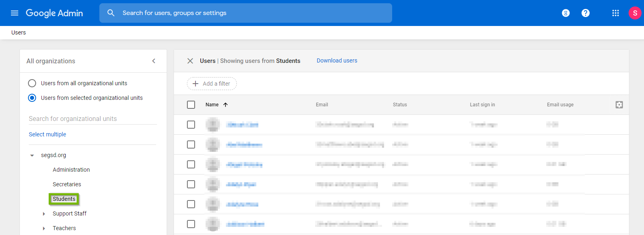Select the Secretaries organizational unit
The height and width of the screenshot is (235, 644).
coord(67,184)
